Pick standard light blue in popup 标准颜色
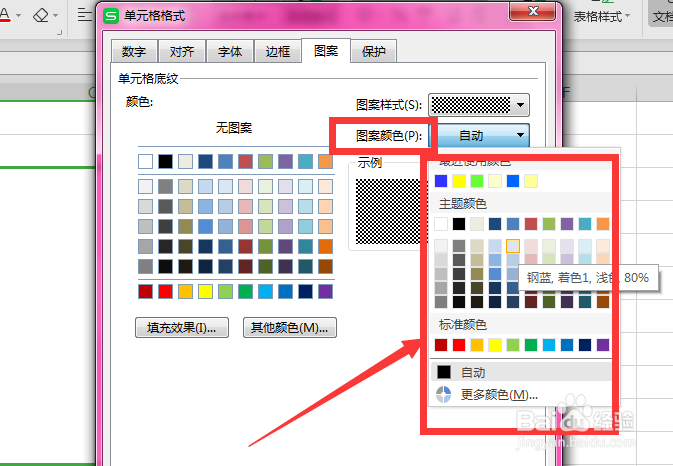This screenshot has width=673, height=466. [x=549, y=345]
